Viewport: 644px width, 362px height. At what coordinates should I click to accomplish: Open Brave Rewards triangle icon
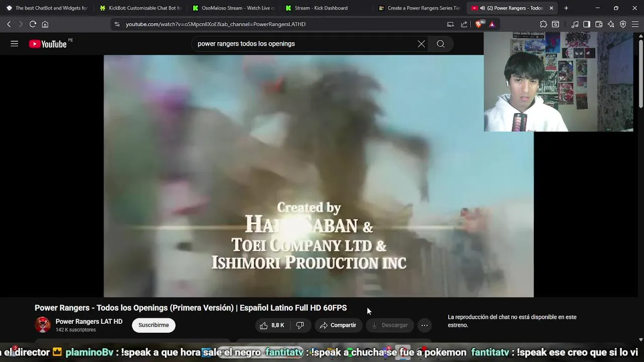point(492,24)
